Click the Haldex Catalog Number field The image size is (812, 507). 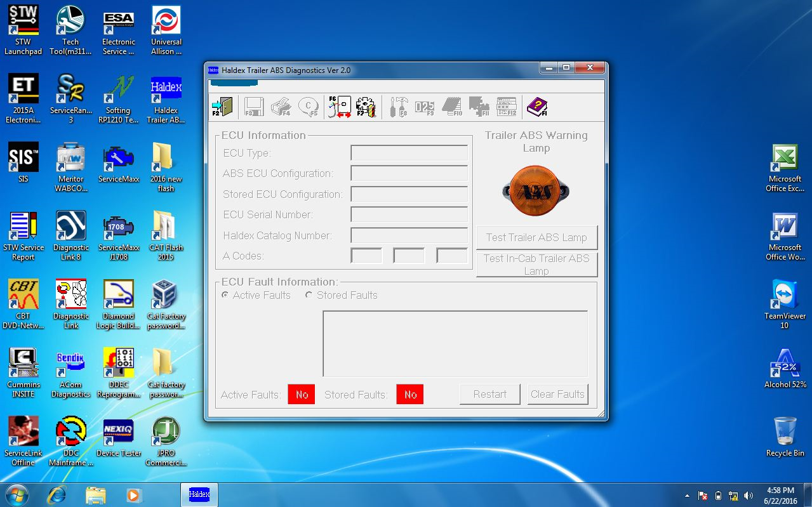[409, 235]
